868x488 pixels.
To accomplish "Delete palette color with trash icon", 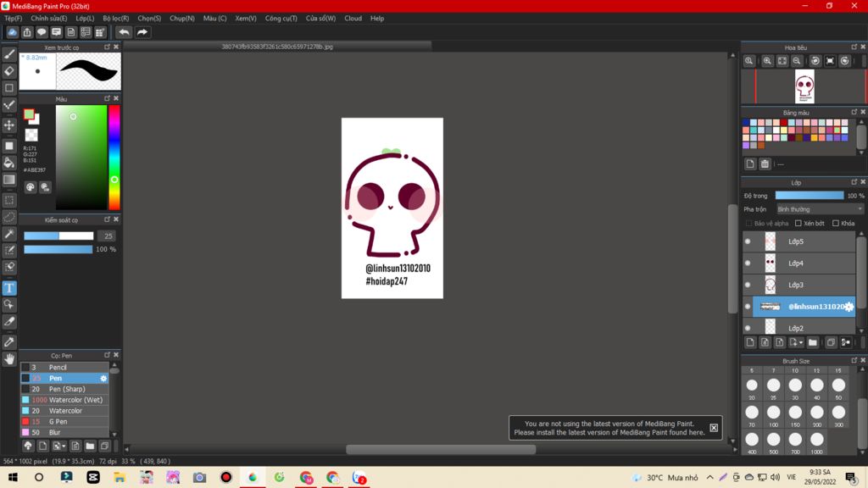I will pos(765,164).
